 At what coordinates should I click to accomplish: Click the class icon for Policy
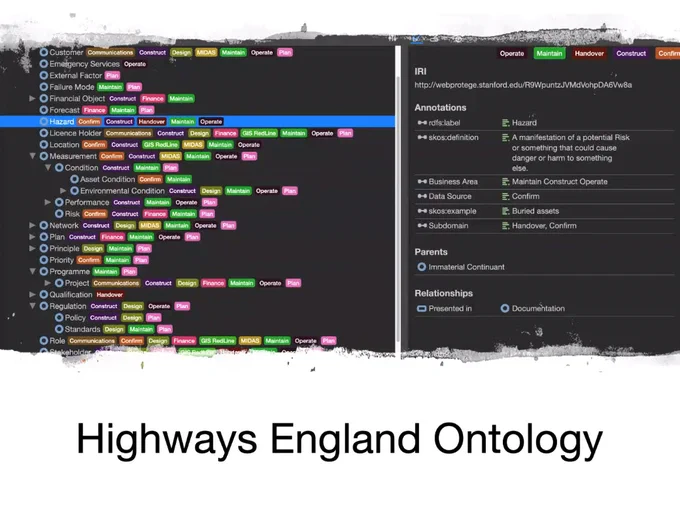coord(59,317)
